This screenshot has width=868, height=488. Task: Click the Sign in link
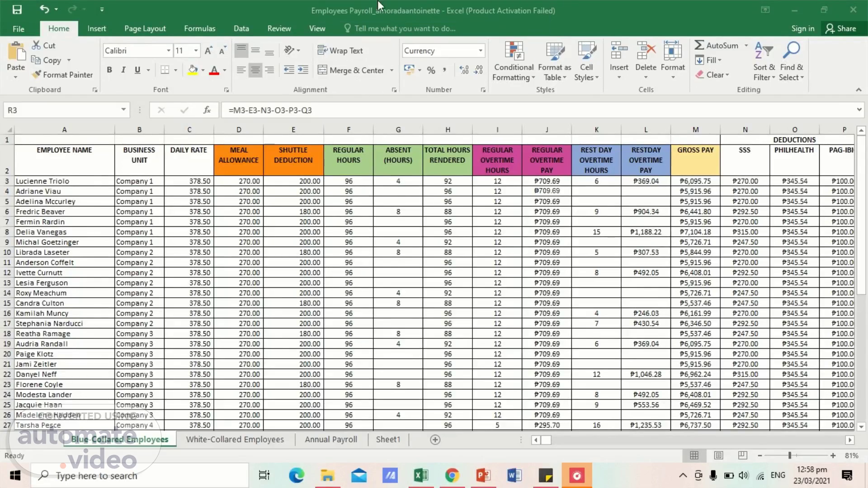pyautogui.click(x=802, y=28)
